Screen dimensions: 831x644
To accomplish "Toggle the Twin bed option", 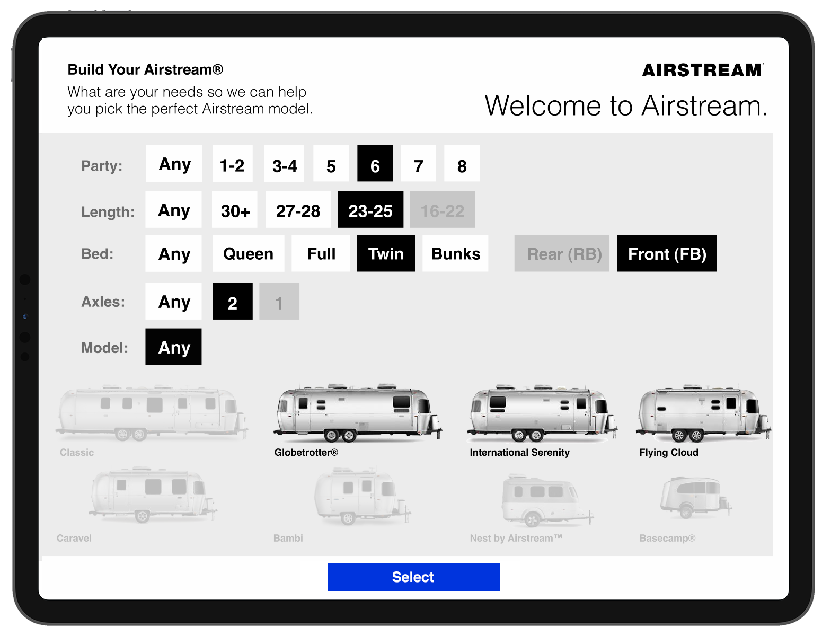I will point(386,253).
